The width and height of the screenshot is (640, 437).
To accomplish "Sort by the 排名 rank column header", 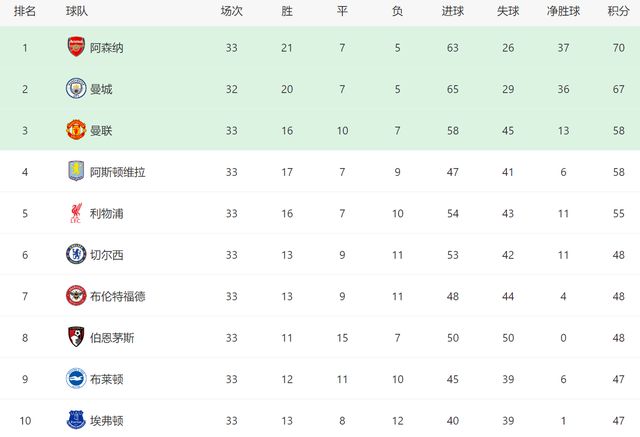I will click(x=26, y=11).
